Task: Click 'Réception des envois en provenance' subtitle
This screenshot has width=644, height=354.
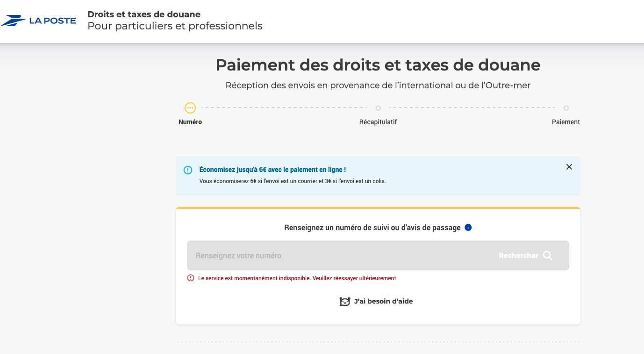Action: 378,85
